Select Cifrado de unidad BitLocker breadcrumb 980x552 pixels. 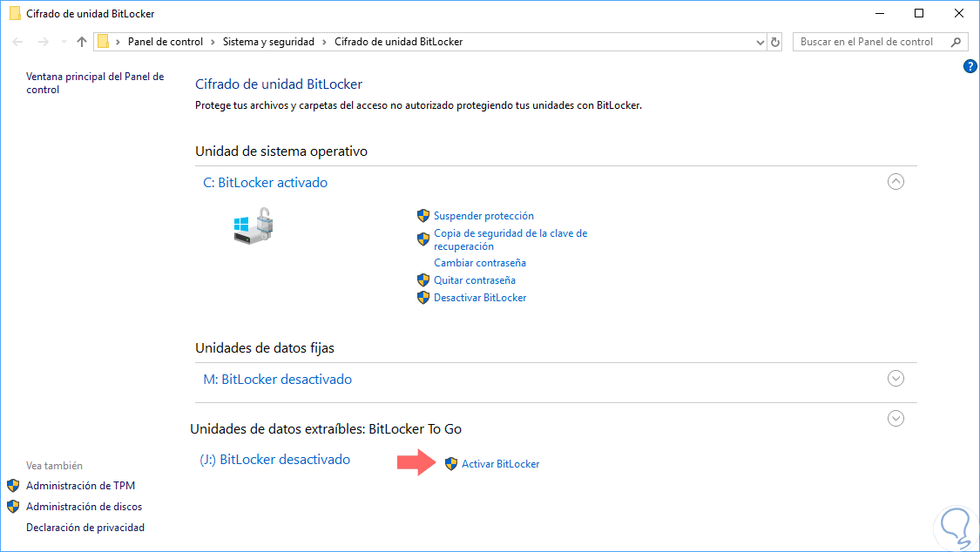tap(399, 42)
